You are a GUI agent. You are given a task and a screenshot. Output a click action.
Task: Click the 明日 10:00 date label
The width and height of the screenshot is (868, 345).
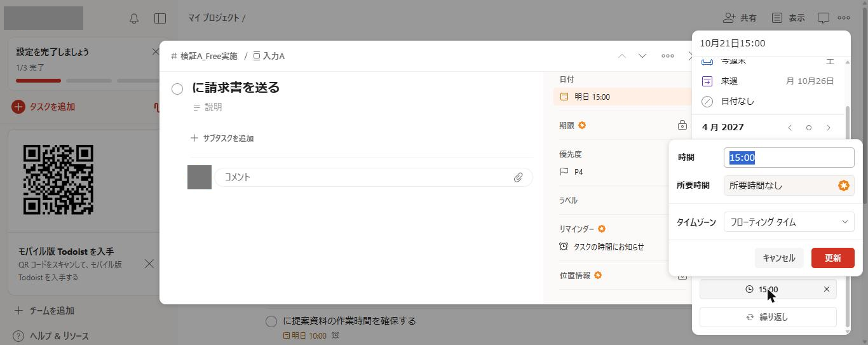(304, 335)
